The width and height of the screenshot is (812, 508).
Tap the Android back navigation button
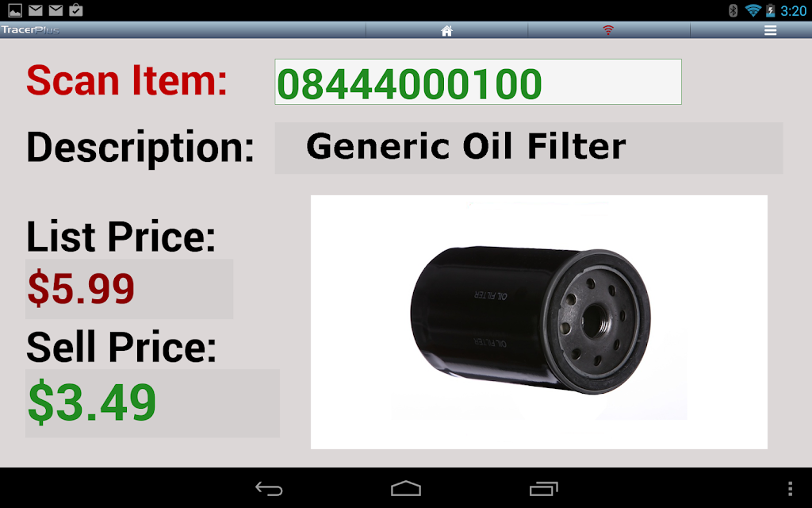pyautogui.click(x=269, y=488)
